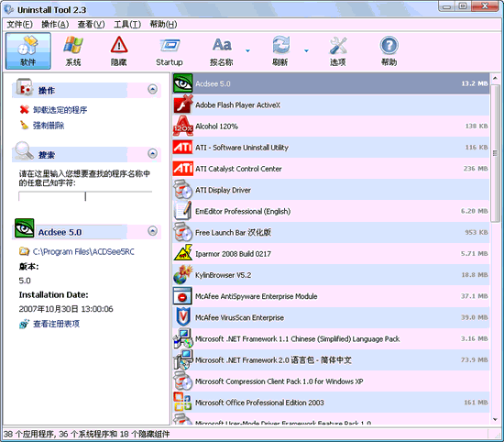
Task: Click 查看注册表项 link
Action: click(x=56, y=324)
